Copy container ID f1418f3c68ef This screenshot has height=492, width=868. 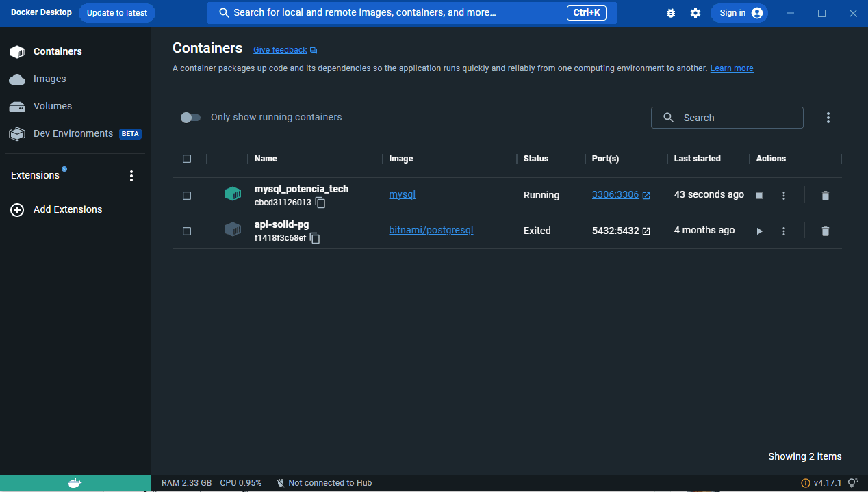pos(315,239)
